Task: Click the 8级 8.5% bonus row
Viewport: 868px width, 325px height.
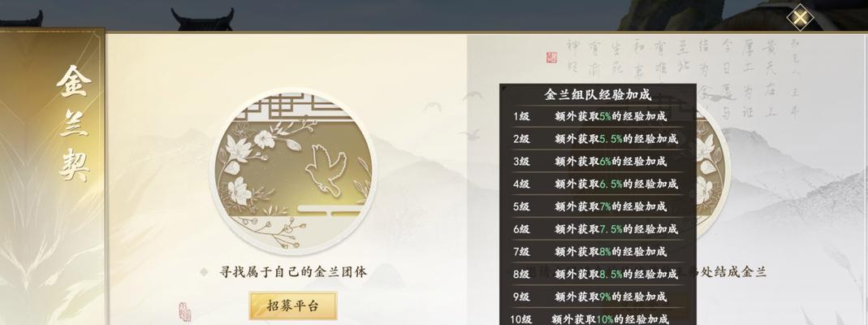Action: pyautogui.click(x=598, y=274)
